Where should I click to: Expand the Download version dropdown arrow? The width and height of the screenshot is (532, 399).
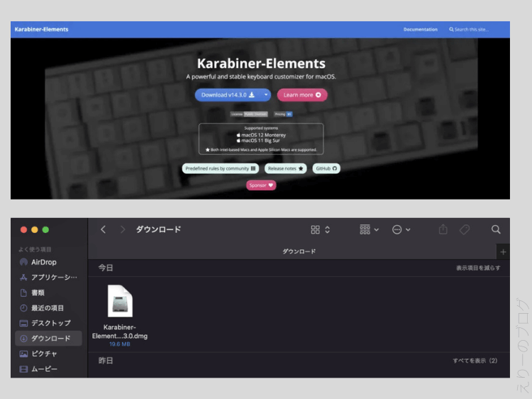point(266,94)
